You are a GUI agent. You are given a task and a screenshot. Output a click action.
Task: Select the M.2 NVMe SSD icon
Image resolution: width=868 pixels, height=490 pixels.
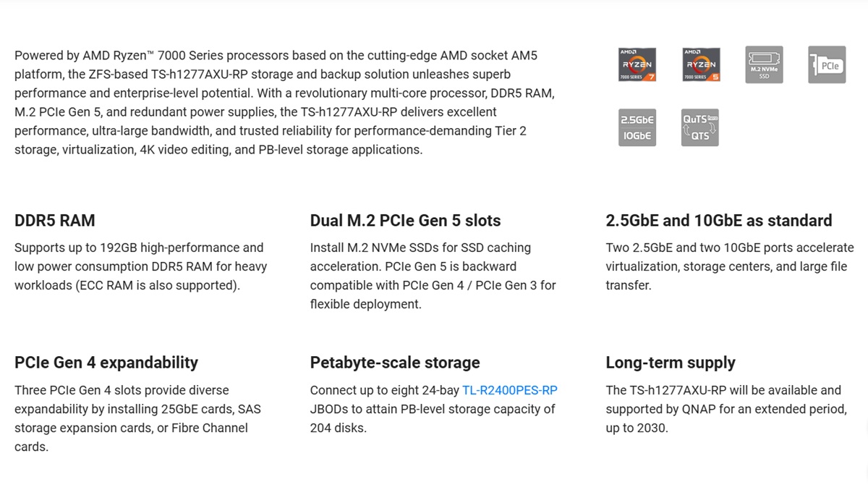click(764, 65)
